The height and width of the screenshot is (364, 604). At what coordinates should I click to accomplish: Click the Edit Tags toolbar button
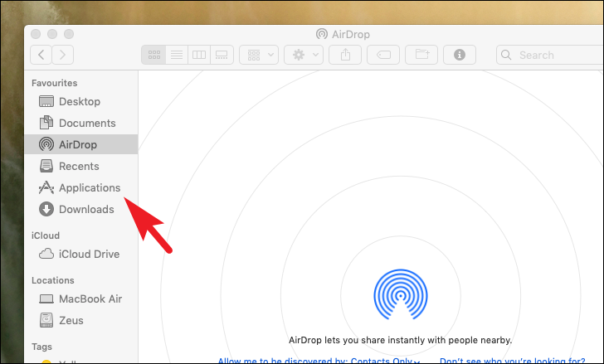pyautogui.click(x=383, y=55)
